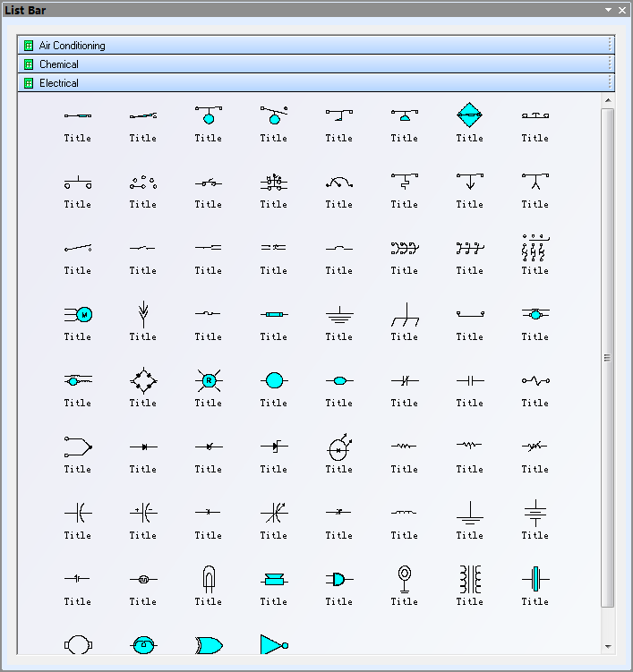
Task: Select the cyan fuse rectangle symbol
Action: (x=273, y=314)
